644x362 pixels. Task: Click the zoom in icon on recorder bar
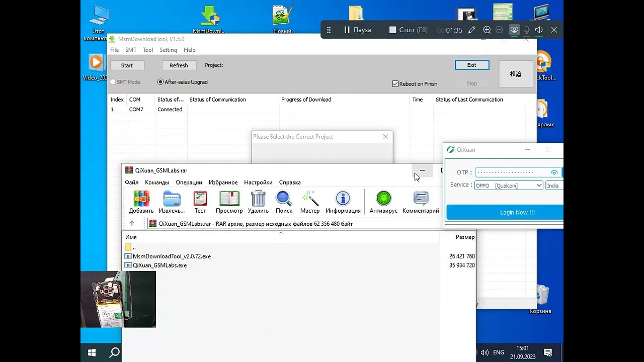coord(487,30)
